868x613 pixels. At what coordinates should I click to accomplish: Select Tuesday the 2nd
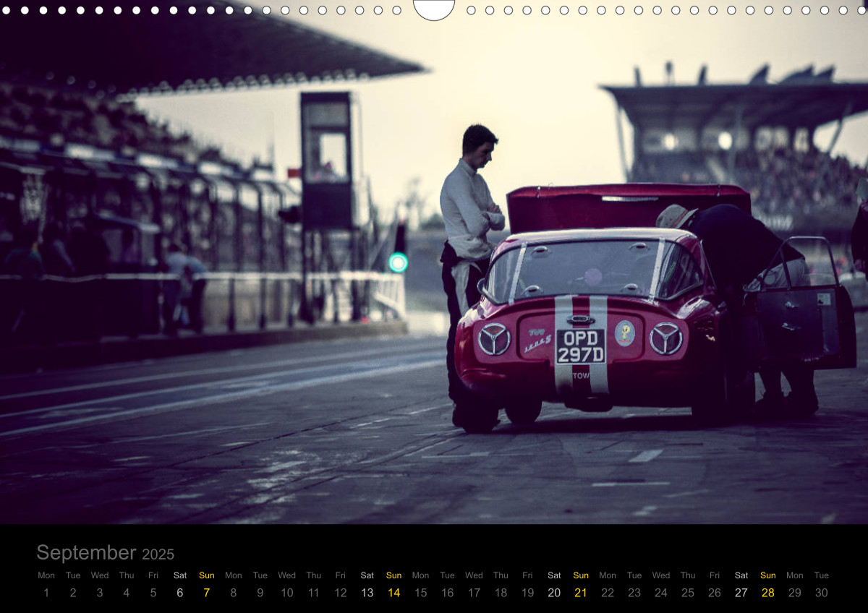coord(73,593)
